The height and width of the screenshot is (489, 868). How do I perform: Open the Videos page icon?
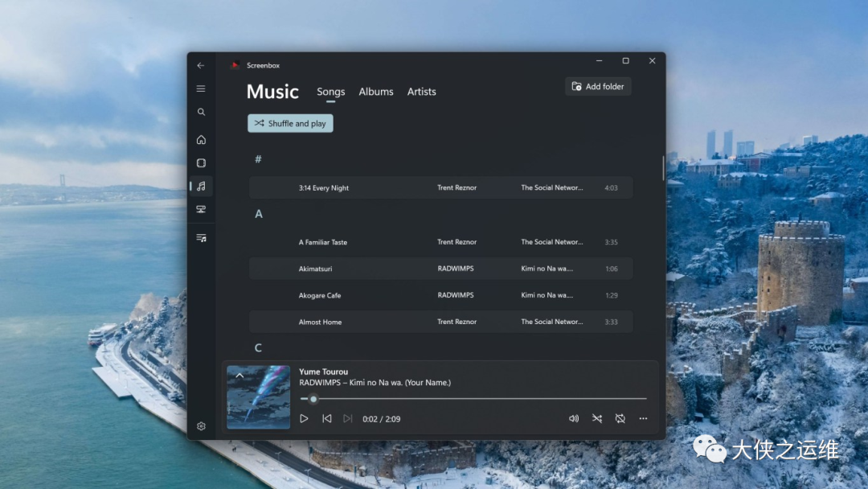click(x=201, y=162)
